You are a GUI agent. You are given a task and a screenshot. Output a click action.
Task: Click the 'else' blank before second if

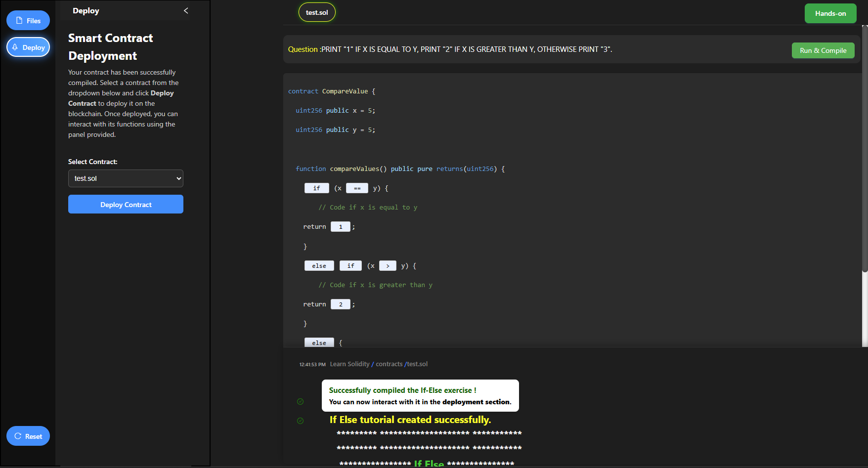[x=319, y=266]
